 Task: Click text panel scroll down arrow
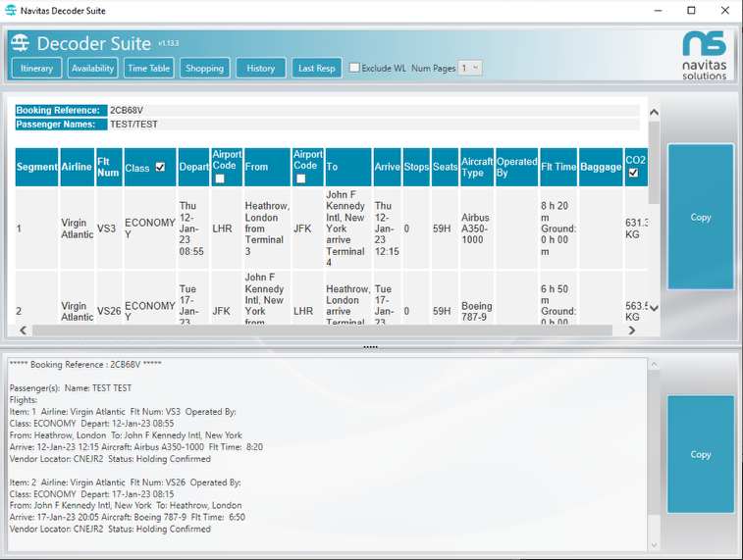(x=654, y=545)
